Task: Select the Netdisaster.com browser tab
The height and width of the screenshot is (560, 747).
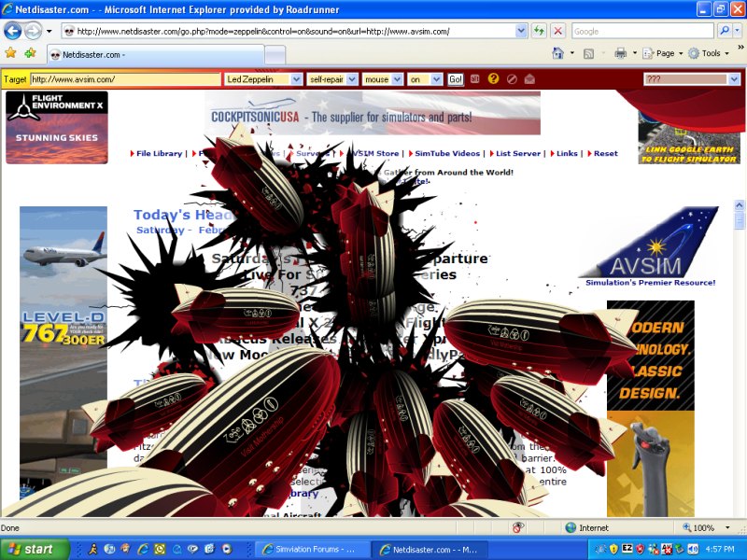Action: click(x=156, y=55)
